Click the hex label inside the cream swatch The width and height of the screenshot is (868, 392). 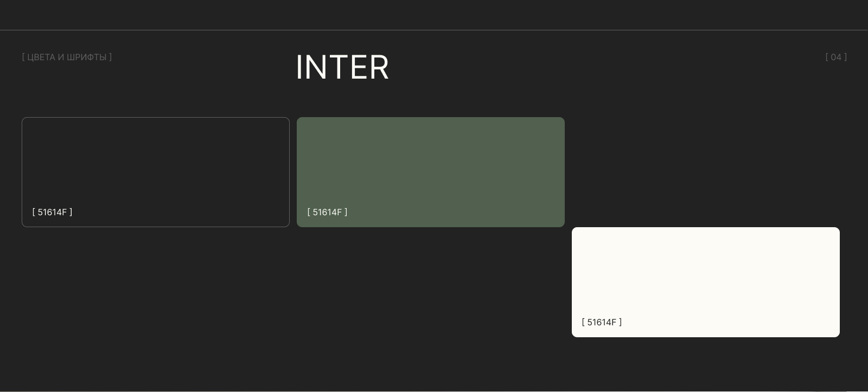pyautogui.click(x=602, y=322)
